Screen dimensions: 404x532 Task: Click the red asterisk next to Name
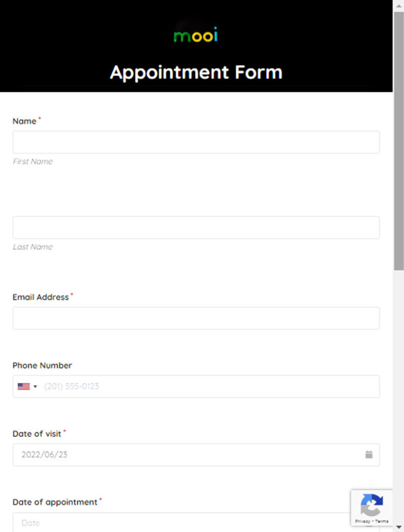39,117
